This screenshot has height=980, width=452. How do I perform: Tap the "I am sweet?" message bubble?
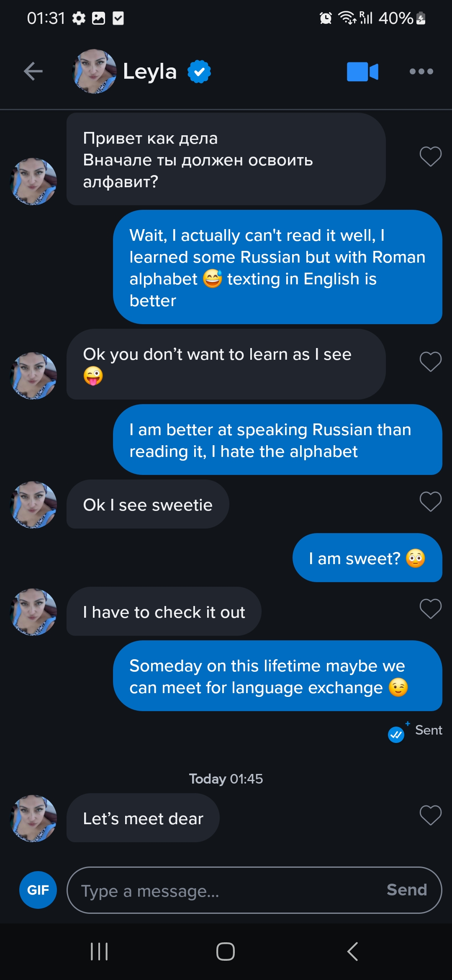click(367, 558)
